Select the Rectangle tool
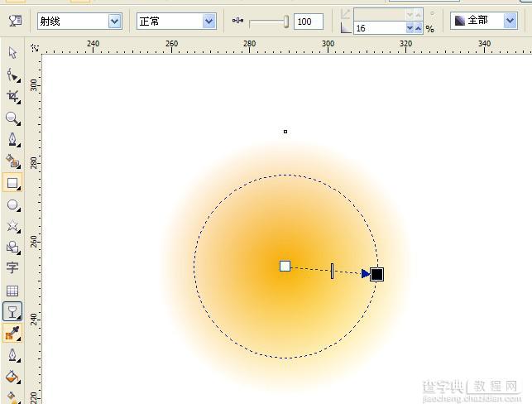 point(12,183)
